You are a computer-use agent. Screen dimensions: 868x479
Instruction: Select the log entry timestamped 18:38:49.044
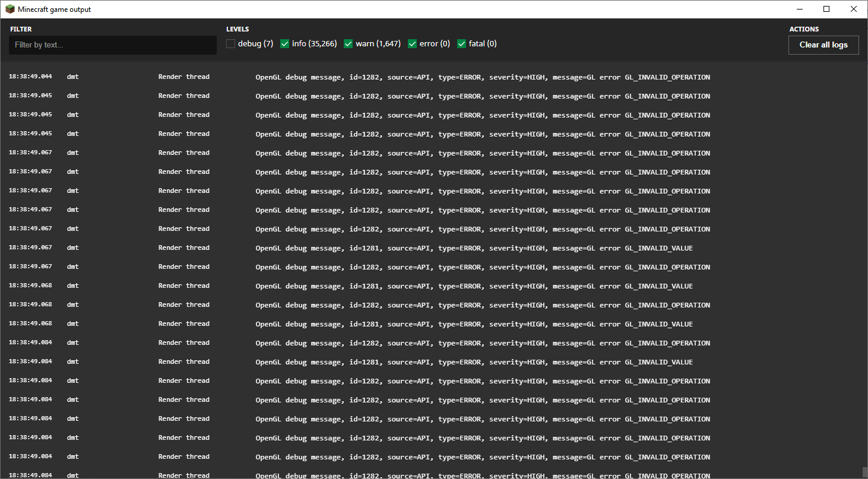416,77
